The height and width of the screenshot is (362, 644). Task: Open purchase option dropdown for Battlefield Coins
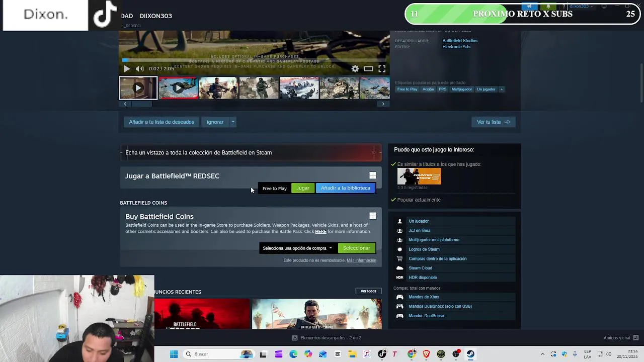coord(297,248)
